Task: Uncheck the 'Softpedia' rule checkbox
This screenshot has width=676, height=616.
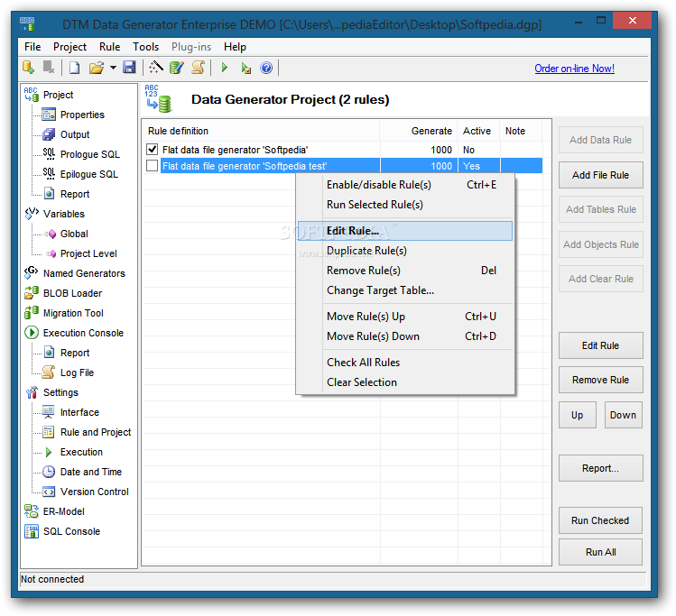Action: coord(152,150)
